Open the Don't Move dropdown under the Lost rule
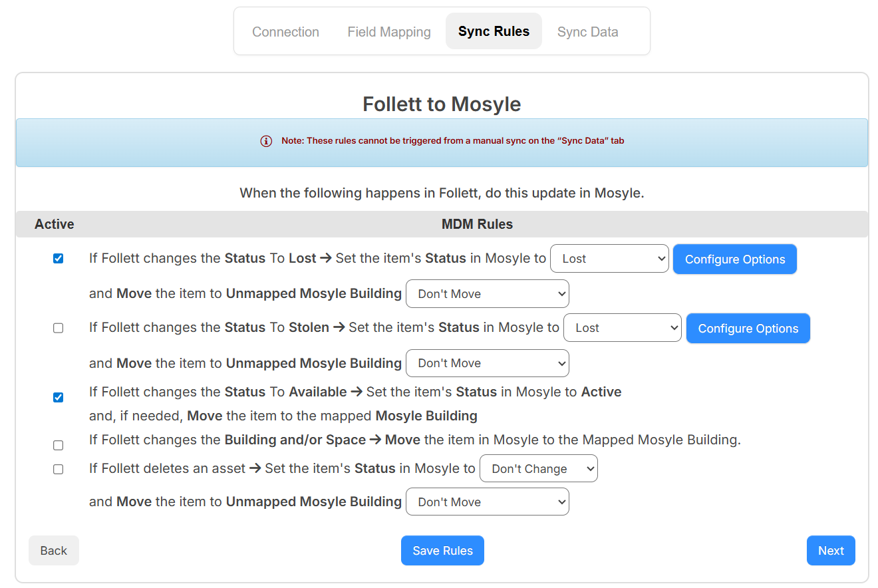Screen dimensions: 878x588 pos(487,293)
